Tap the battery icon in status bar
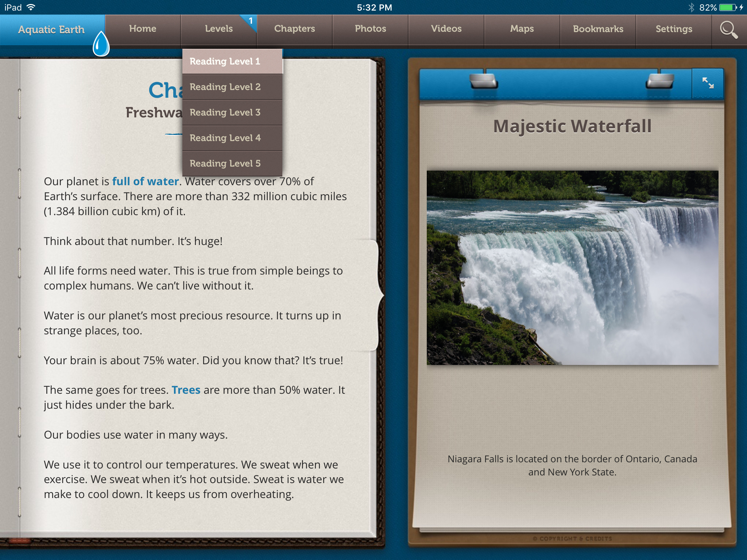Image resolution: width=747 pixels, height=560 pixels. tap(728, 7)
